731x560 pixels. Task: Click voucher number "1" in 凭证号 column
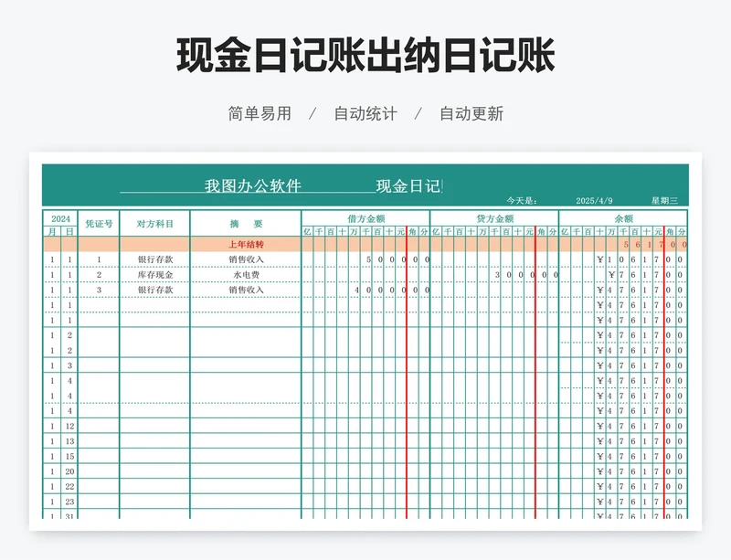(99, 259)
